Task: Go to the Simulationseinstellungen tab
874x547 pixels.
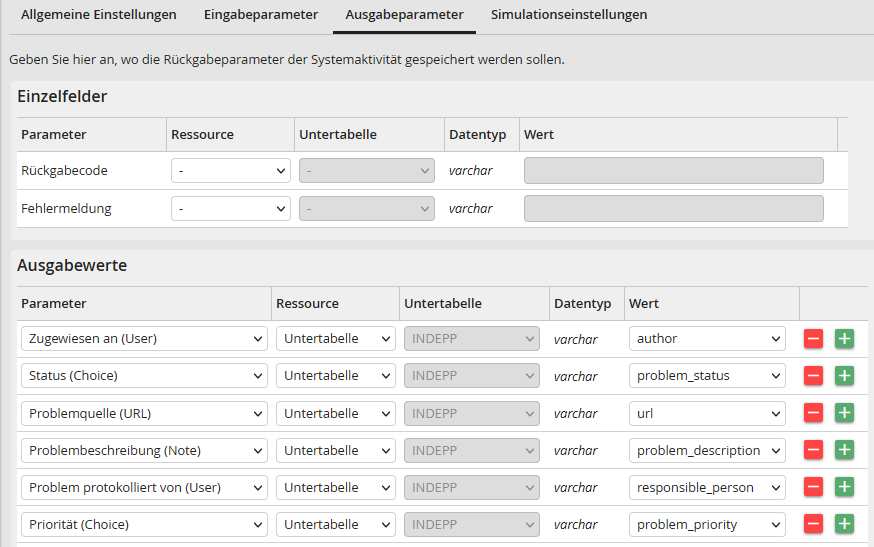Action: point(569,14)
